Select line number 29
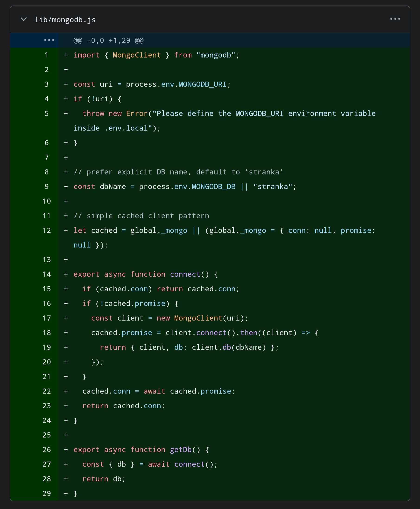Viewport: 420px width, 509px height. pyautogui.click(x=46, y=493)
